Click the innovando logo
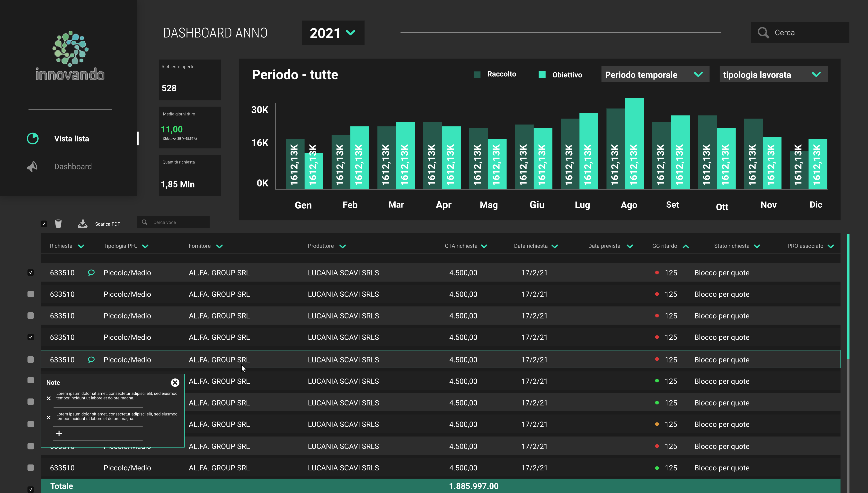 click(70, 56)
